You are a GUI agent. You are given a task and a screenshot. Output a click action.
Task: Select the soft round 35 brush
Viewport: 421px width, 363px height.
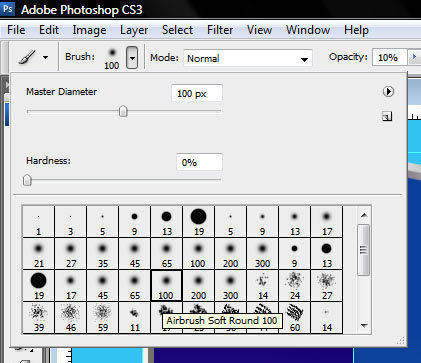click(x=102, y=254)
